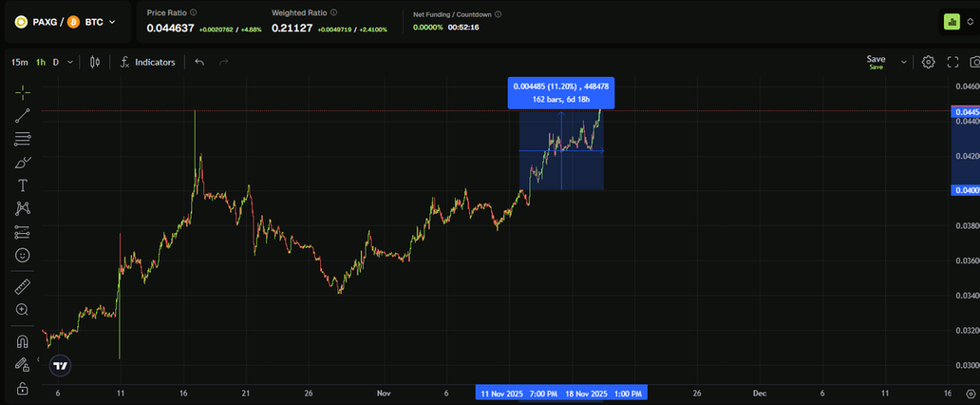Open the candlestick chart type selector
The height and width of the screenshot is (405, 980).
pos(94,62)
